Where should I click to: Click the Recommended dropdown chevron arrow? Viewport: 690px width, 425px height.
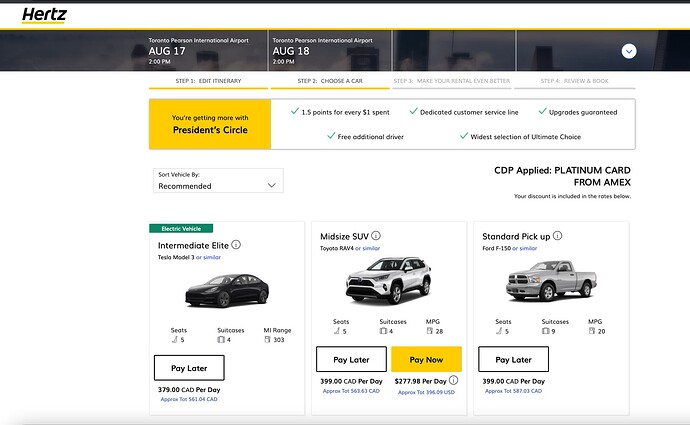coord(272,185)
